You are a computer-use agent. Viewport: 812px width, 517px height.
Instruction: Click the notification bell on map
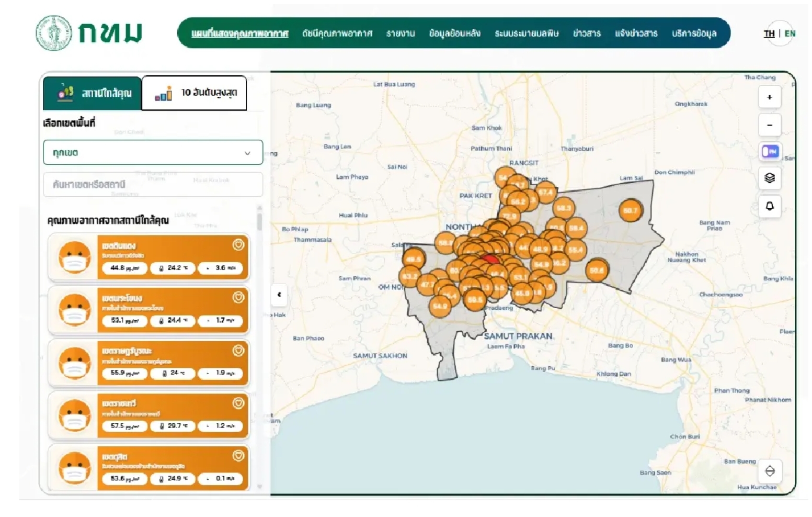pos(769,206)
